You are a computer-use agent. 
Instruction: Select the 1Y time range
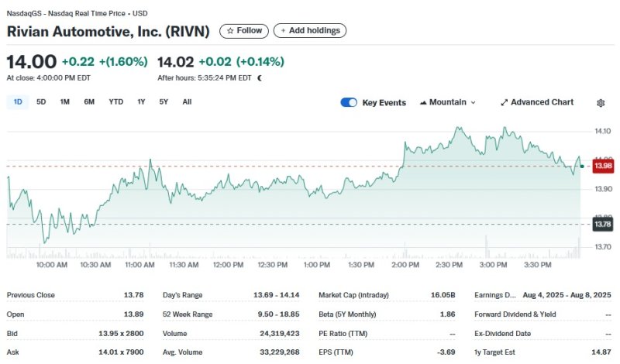tap(141, 102)
